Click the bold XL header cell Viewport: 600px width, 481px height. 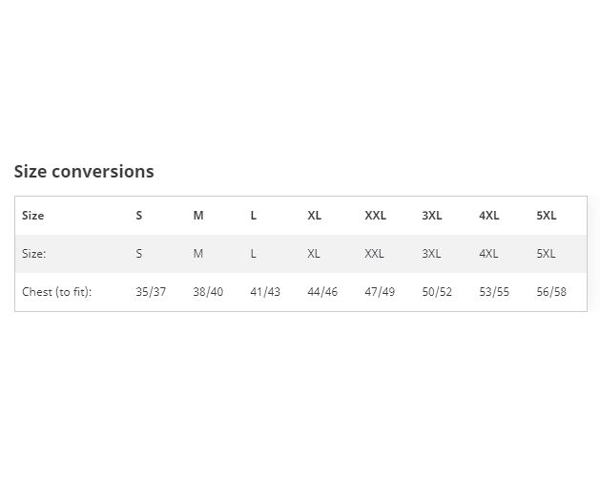point(314,215)
